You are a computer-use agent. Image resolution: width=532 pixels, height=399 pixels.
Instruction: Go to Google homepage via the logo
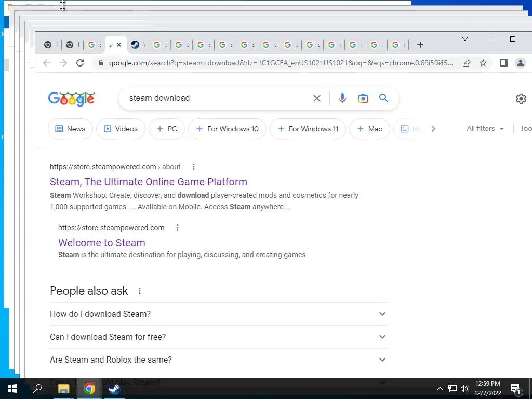[72, 99]
